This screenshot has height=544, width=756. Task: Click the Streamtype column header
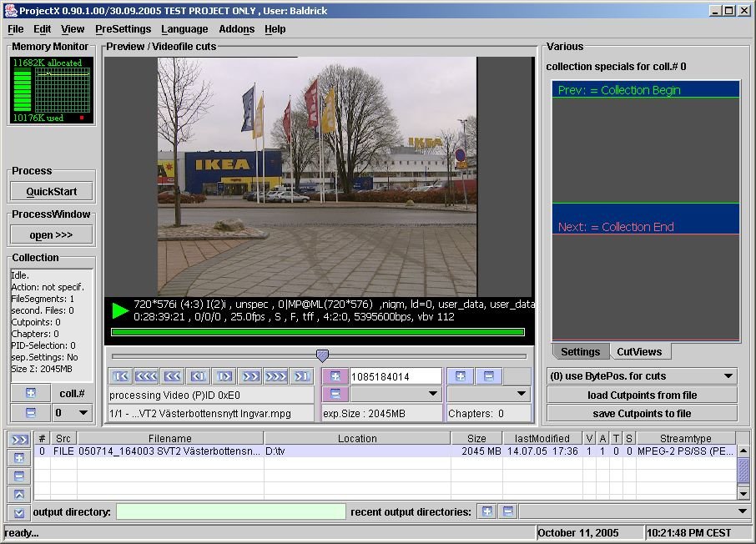click(x=686, y=438)
